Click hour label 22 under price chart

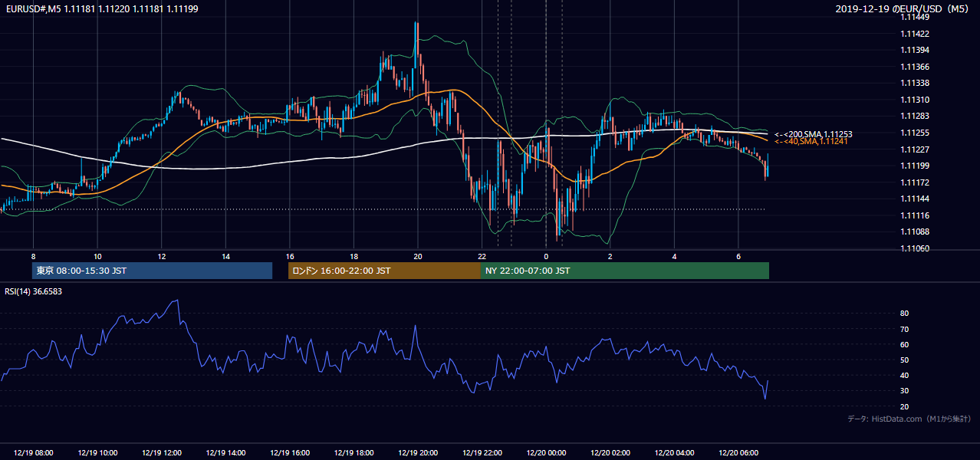click(x=482, y=256)
